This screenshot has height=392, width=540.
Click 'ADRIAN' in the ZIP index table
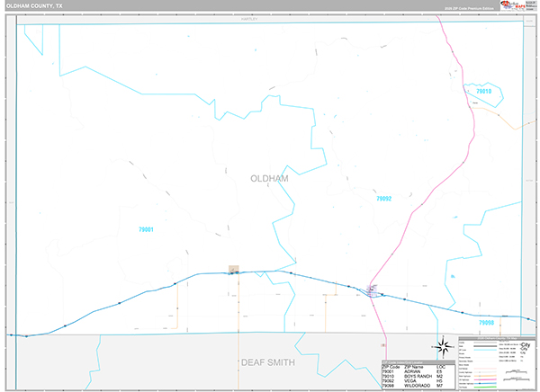coord(412,371)
